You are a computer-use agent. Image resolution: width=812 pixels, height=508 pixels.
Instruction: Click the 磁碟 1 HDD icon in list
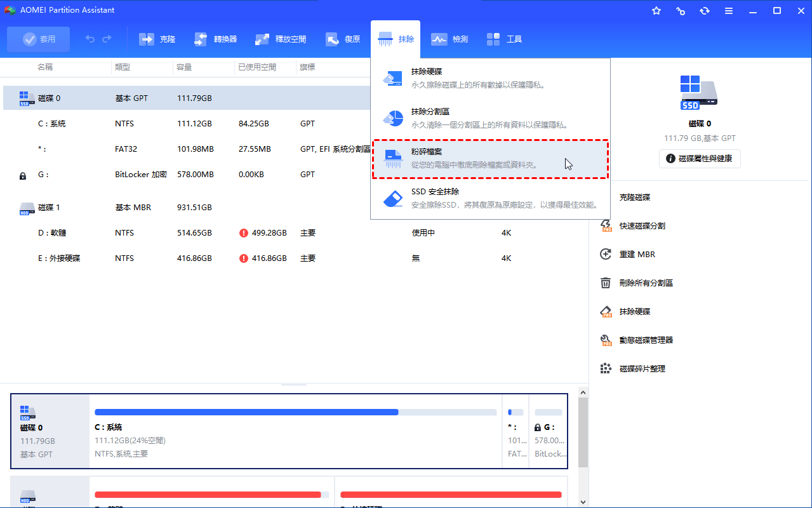(27, 208)
